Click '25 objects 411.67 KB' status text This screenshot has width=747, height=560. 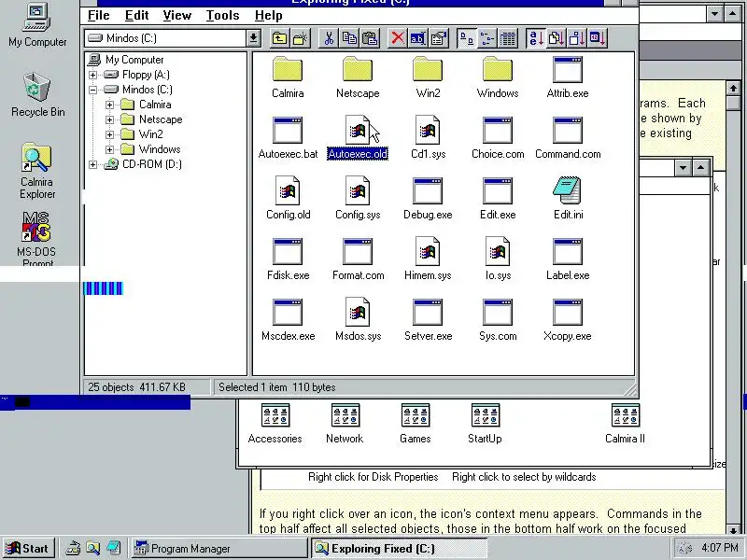[136, 387]
